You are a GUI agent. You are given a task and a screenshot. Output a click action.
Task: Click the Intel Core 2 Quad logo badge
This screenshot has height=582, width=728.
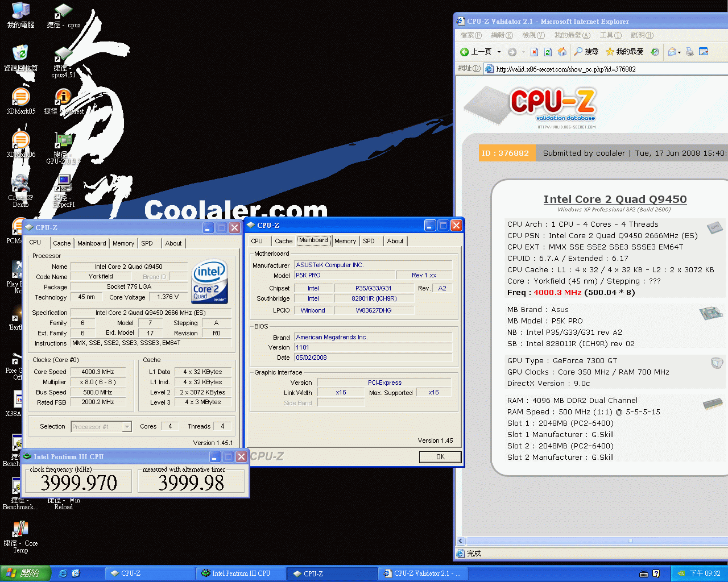click(210, 282)
